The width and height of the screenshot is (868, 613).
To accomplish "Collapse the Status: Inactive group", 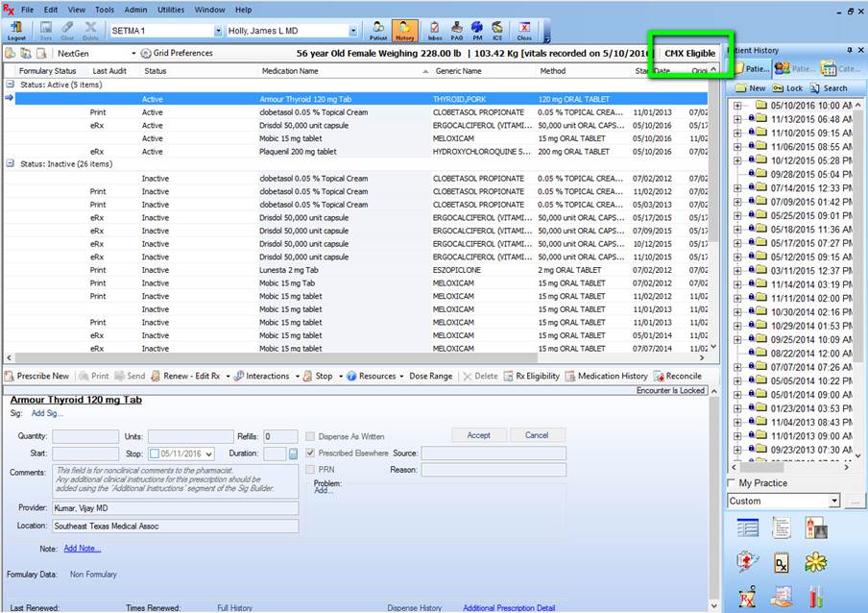I will (10, 163).
